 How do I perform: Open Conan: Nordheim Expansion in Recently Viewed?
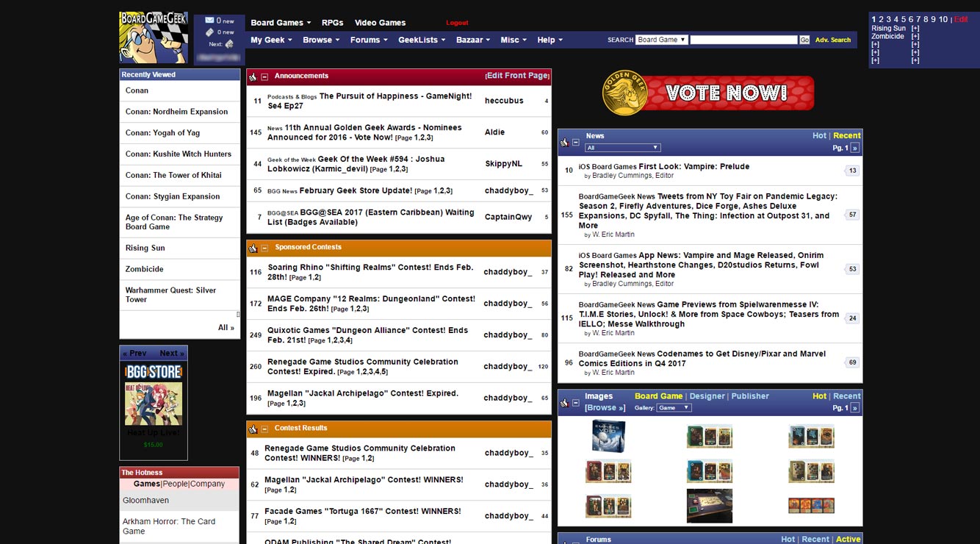176,112
